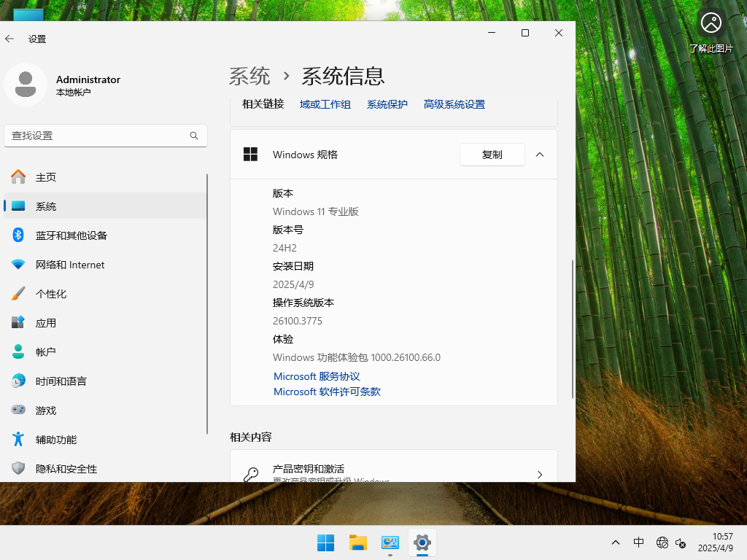Open File Explorer from the taskbar
Viewport: 747px width, 560px height.
[357, 542]
